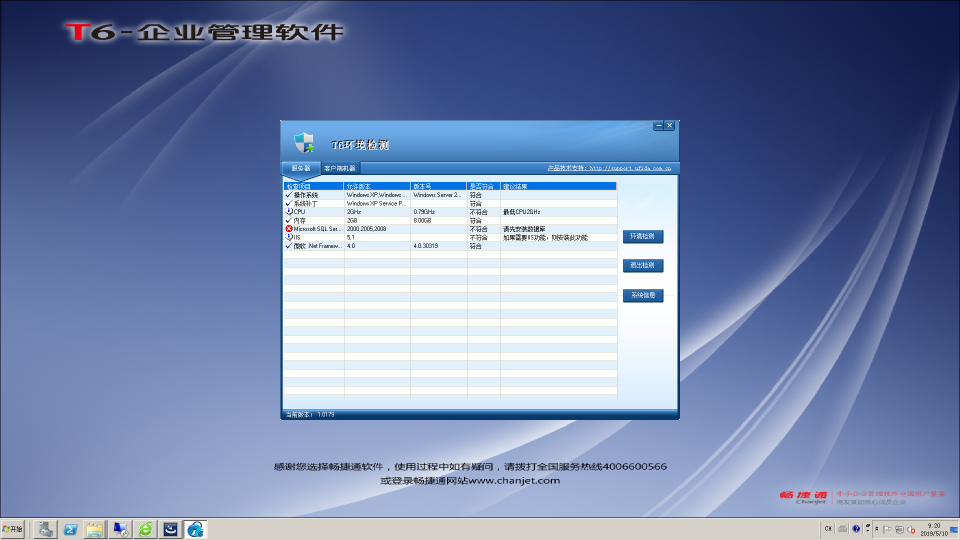Click the 0.79GHz CPU version value

point(424,212)
